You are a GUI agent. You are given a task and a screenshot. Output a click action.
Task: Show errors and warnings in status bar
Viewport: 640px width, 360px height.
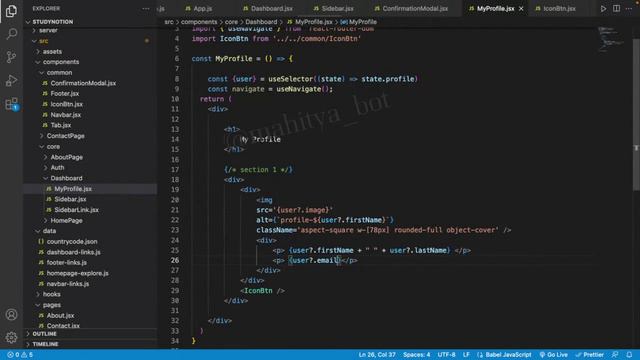pos(20,355)
